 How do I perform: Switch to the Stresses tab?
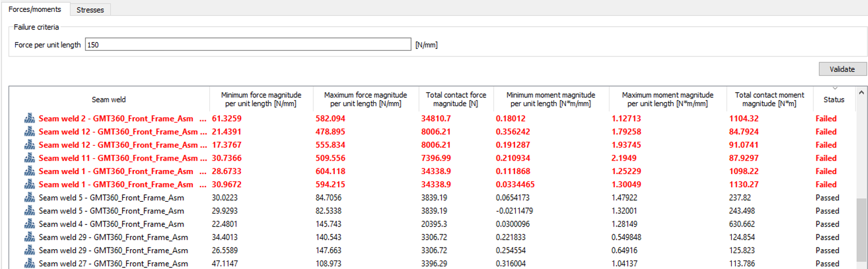pyautogui.click(x=90, y=10)
